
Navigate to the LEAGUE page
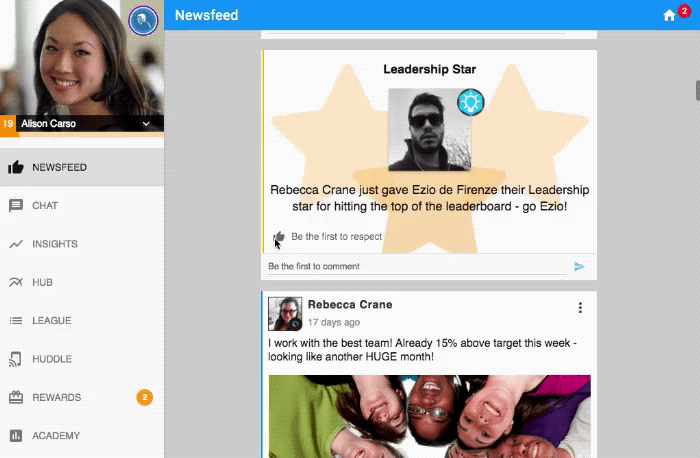coord(52,321)
